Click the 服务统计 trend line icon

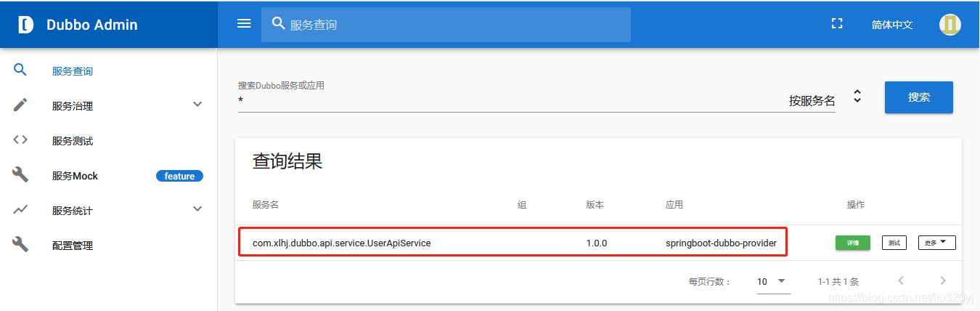pos(20,209)
